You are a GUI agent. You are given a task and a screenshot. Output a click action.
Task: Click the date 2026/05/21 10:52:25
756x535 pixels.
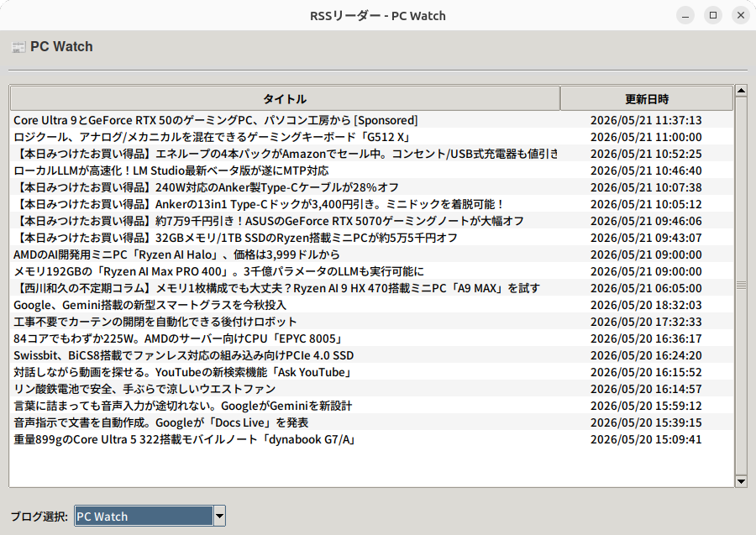pos(646,154)
